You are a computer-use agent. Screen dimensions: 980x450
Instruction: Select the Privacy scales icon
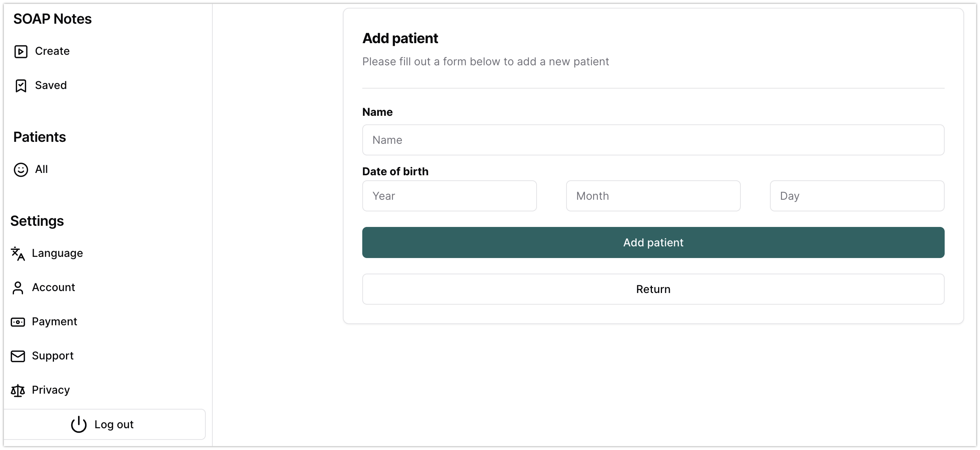pyautogui.click(x=17, y=390)
